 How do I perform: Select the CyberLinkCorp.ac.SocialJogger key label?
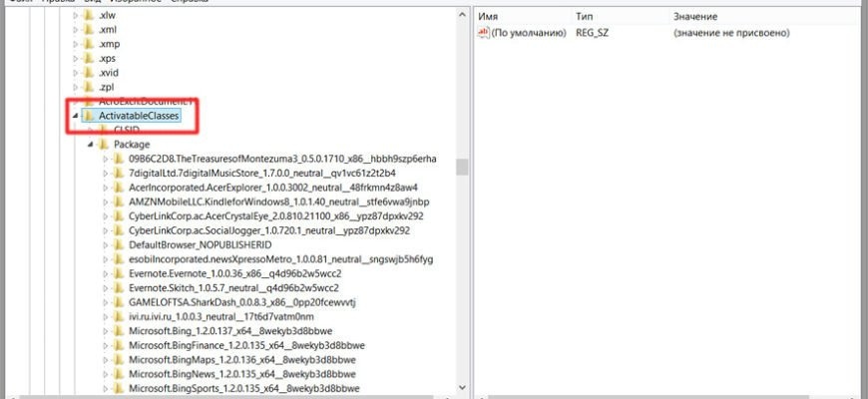tap(269, 230)
